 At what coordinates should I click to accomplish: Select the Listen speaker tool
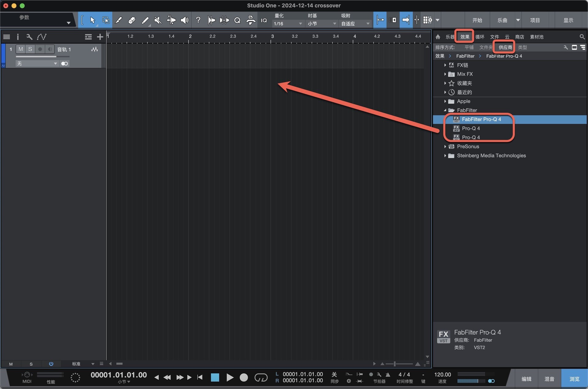click(x=184, y=20)
